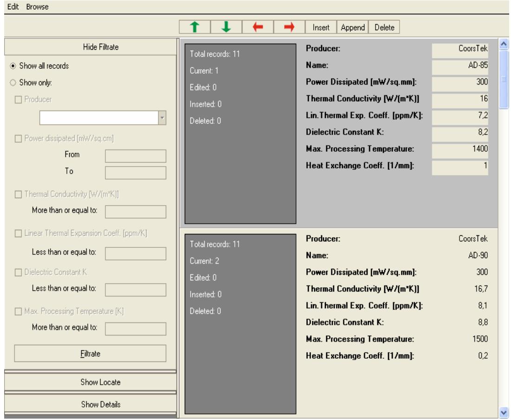Click the red left arrow icon

point(258,27)
